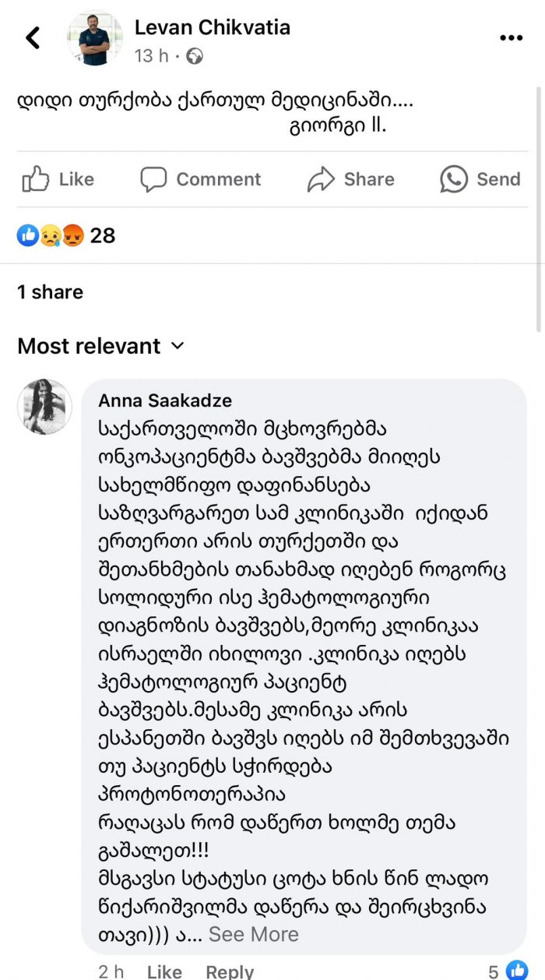Screen dimensions: 545x980
Task: Open Anna Saakadze profile name link
Action: (165, 400)
